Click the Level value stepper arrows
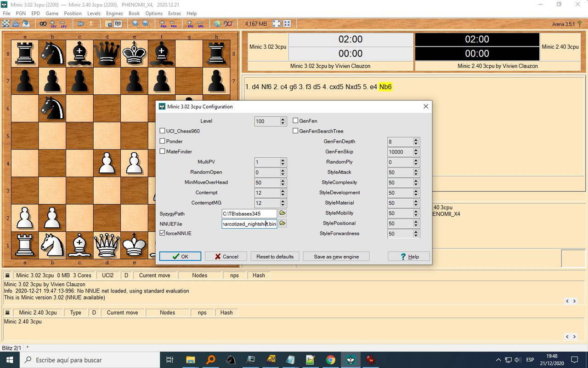588x368 pixels. 283,121
